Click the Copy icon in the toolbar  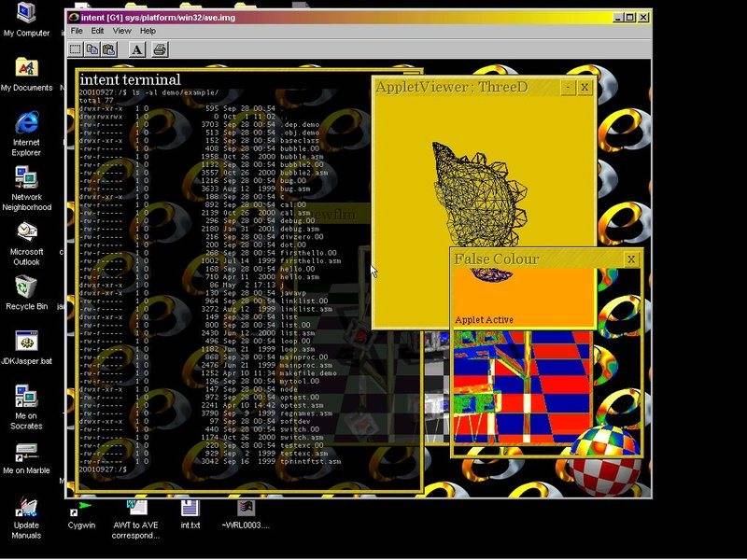tap(93, 49)
